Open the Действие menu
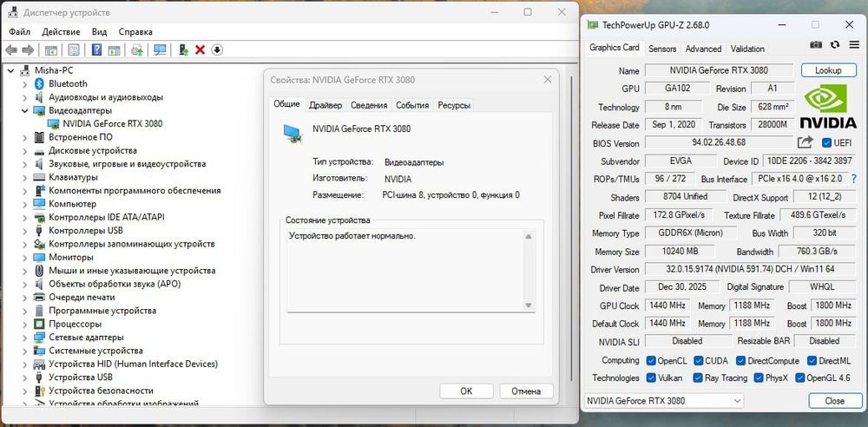The width and height of the screenshot is (868, 427). (61, 31)
